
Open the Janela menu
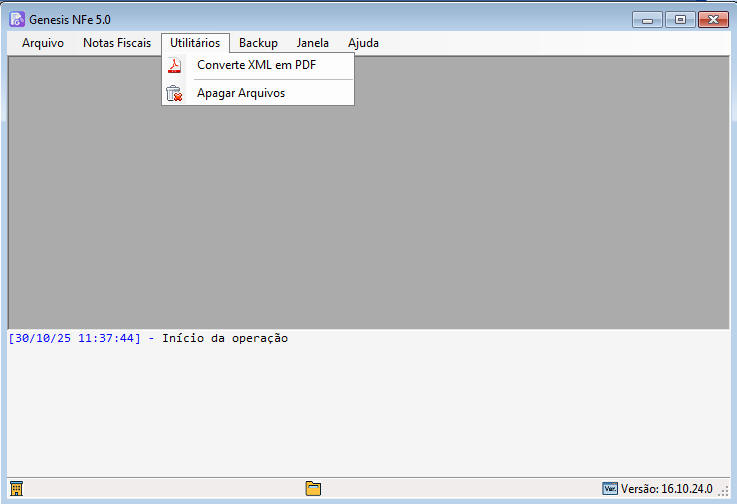tap(313, 43)
